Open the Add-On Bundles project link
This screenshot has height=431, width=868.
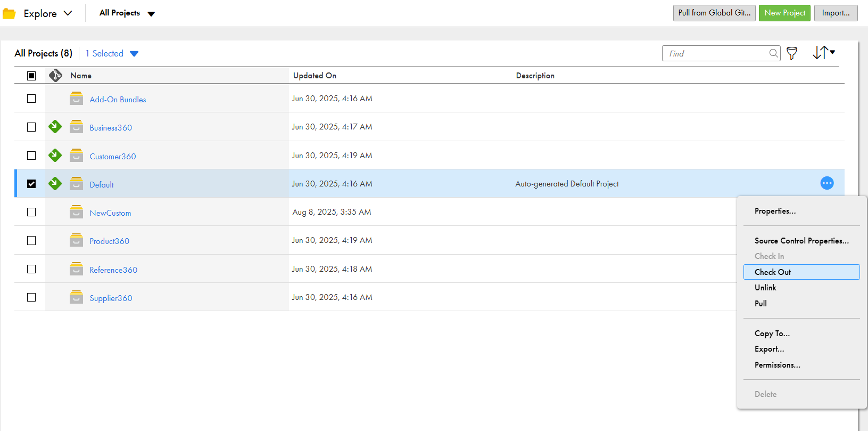pos(118,100)
